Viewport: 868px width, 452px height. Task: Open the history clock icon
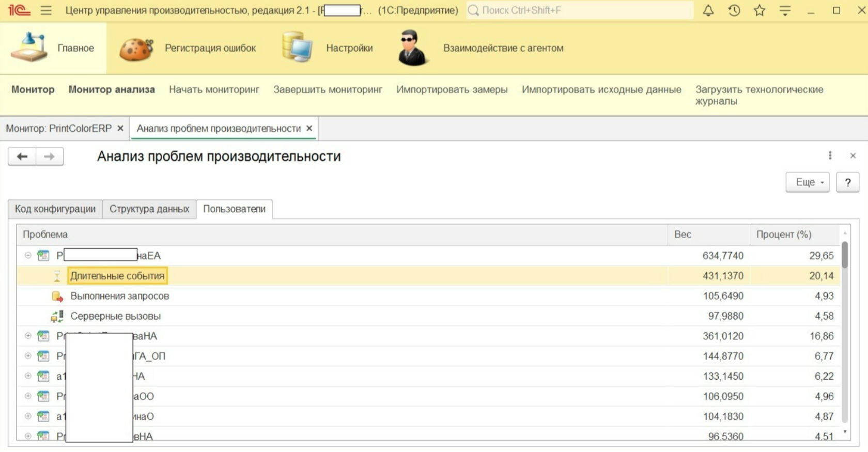click(734, 10)
